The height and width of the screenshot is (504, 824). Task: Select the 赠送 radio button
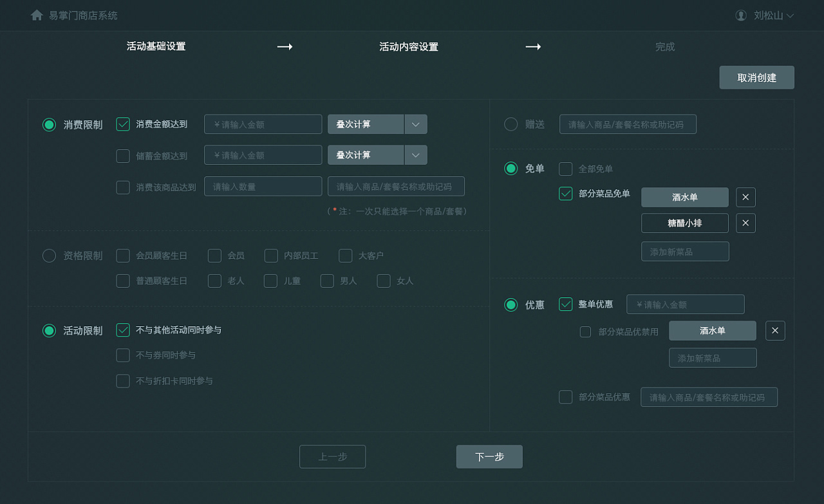[510, 124]
